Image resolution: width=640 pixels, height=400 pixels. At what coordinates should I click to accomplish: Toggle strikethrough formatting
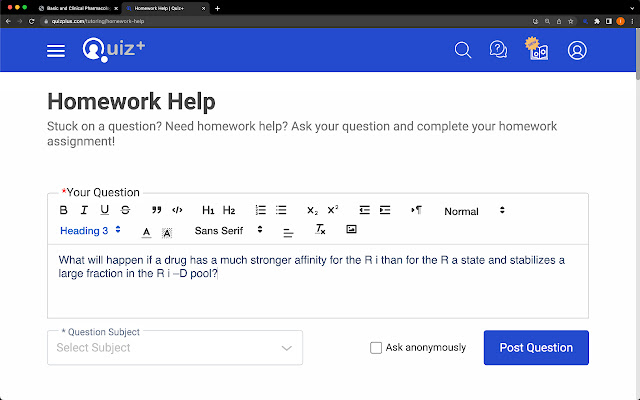125,210
